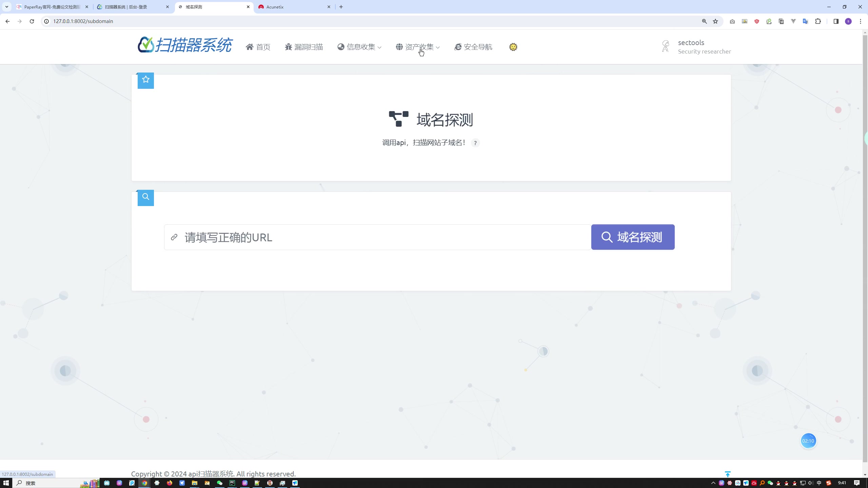Switch to the 扫描器系统 后台-登录 tab
This screenshot has height=488, width=868.
(134, 7)
